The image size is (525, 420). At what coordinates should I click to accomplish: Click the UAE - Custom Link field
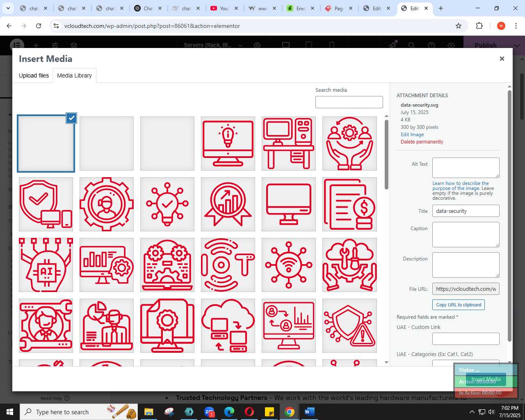point(466,339)
